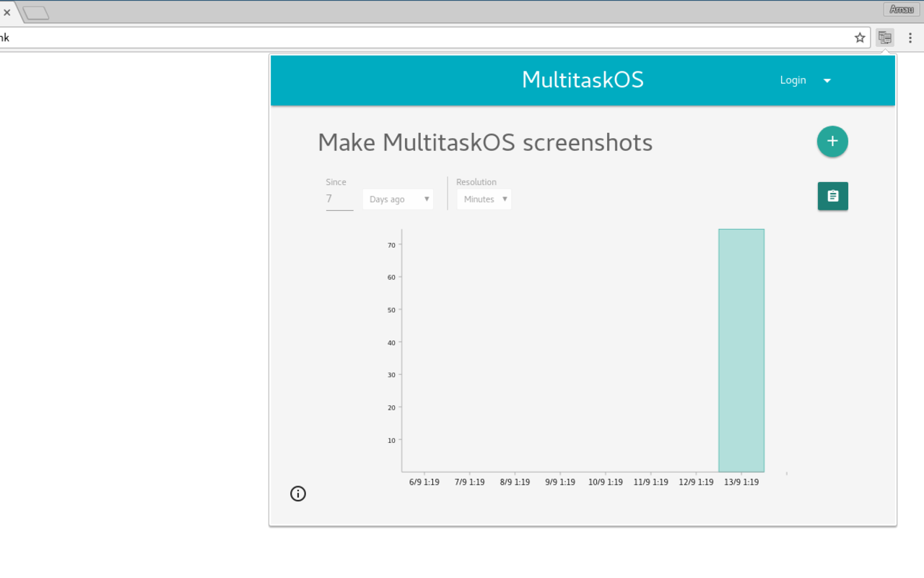Click the 8/9 1:19 axis label

point(515,482)
